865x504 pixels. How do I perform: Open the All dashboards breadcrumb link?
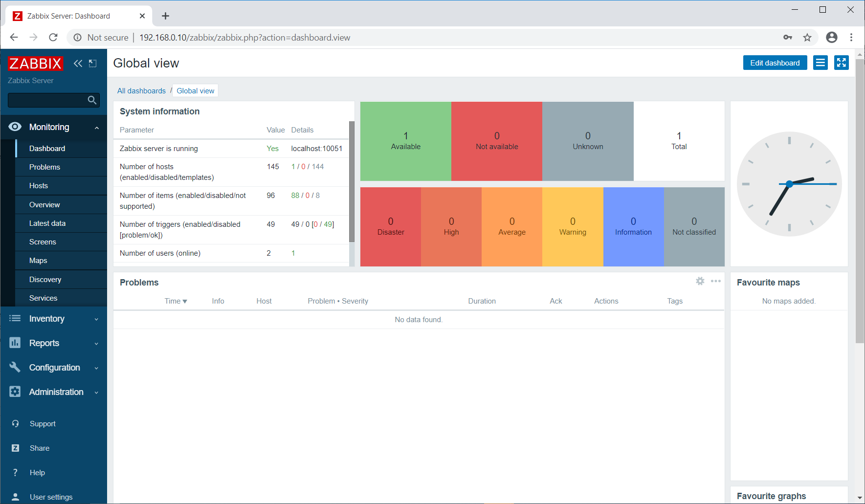click(141, 91)
